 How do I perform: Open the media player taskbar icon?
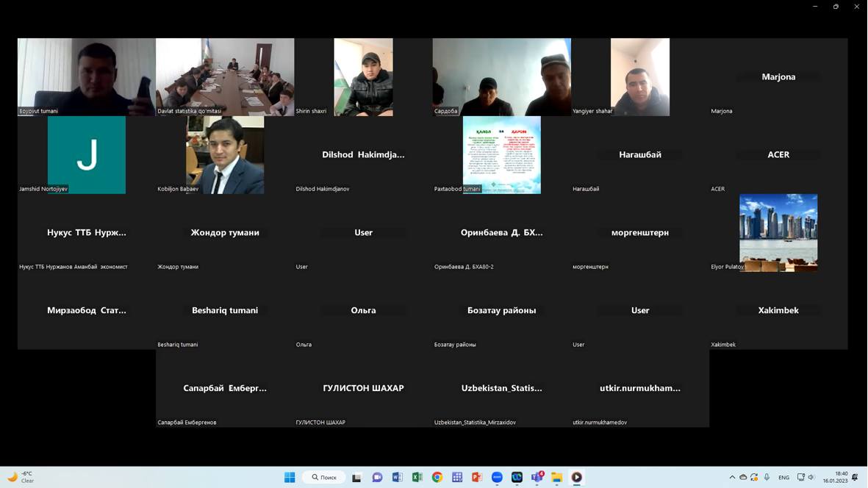[x=576, y=477]
